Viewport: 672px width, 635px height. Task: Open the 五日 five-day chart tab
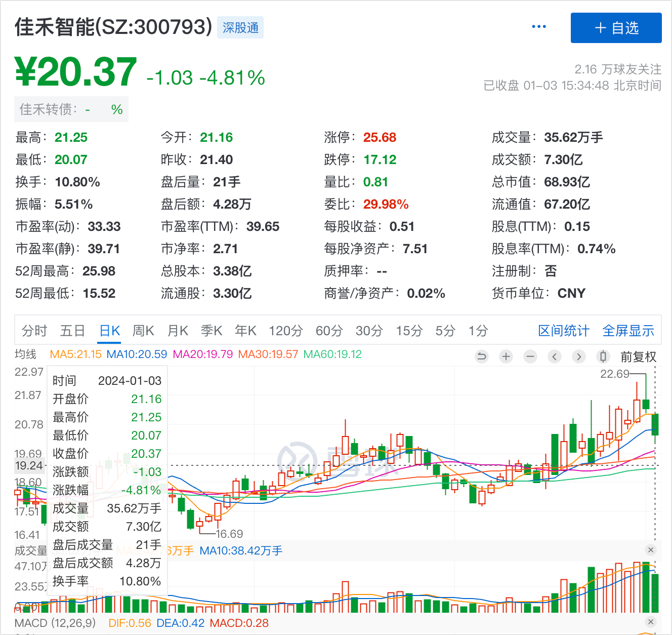[72, 331]
